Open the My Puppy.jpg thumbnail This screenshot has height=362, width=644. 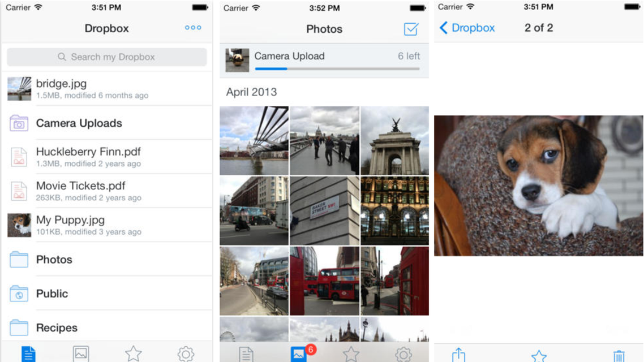[19, 225]
